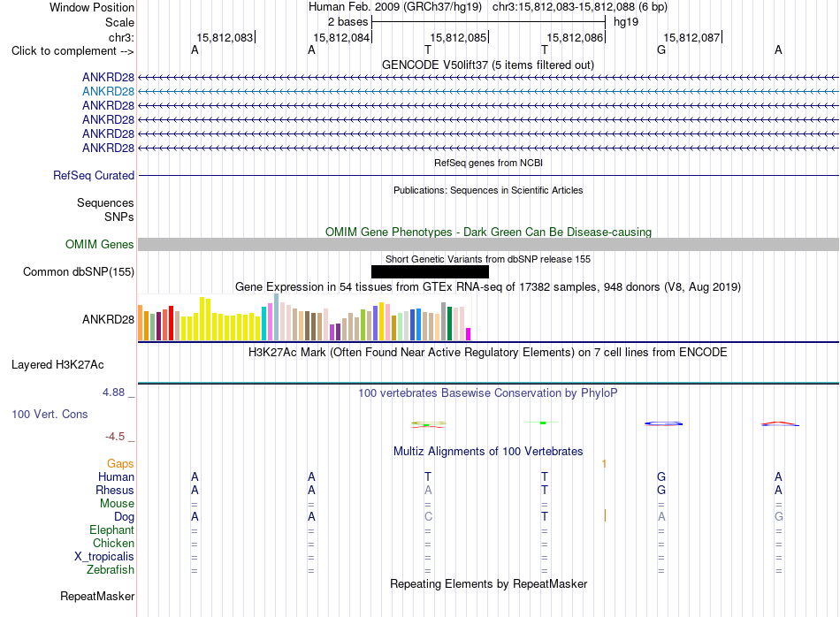Open the OMIM Genes track label
The height and width of the screenshot is (617, 840).
[99, 244]
